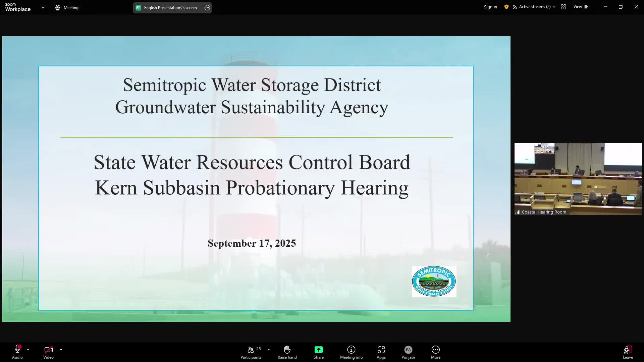Click 'Groundwater Sustainability Agency' line on slide
The image size is (644, 362).
252,108
